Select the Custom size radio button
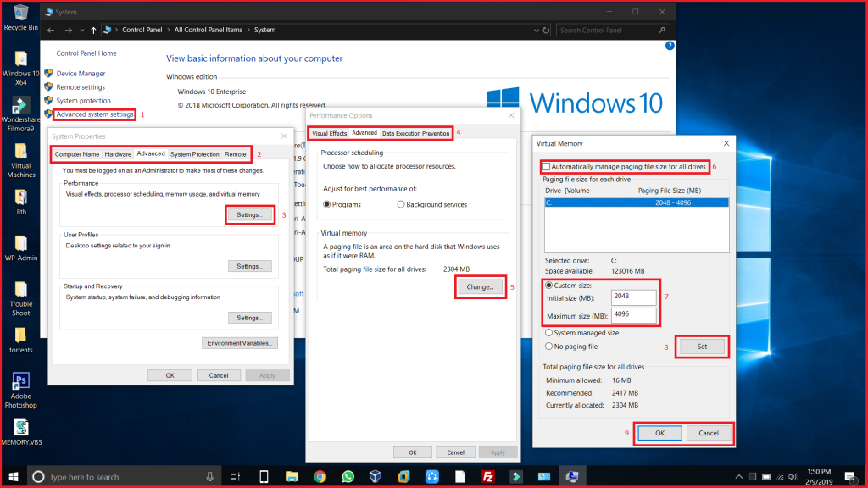Image resolution: width=868 pixels, height=488 pixels. click(548, 286)
